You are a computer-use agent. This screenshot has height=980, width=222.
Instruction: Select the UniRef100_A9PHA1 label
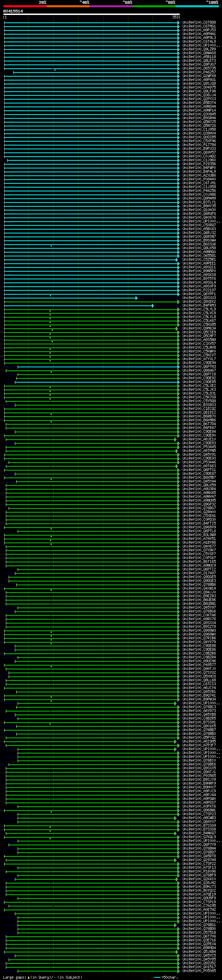(x=199, y=34)
